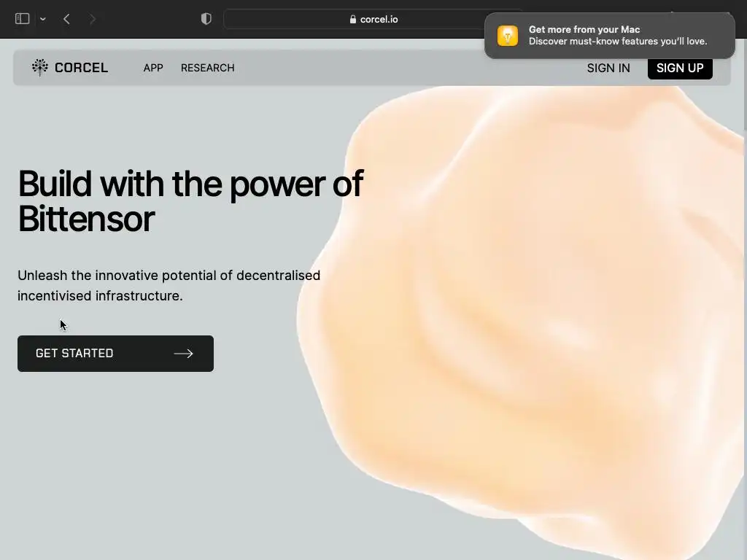Open the APP menu item

point(153,68)
